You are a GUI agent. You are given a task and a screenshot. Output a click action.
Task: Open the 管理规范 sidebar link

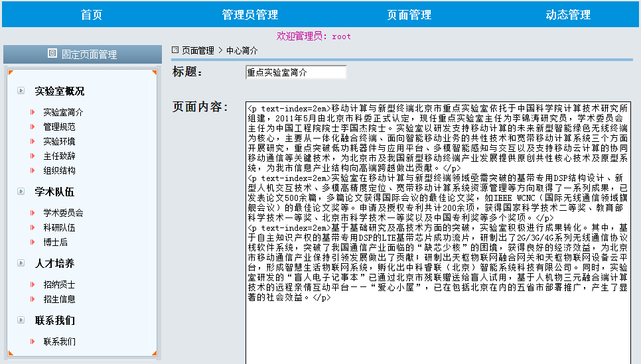[59, 127]
